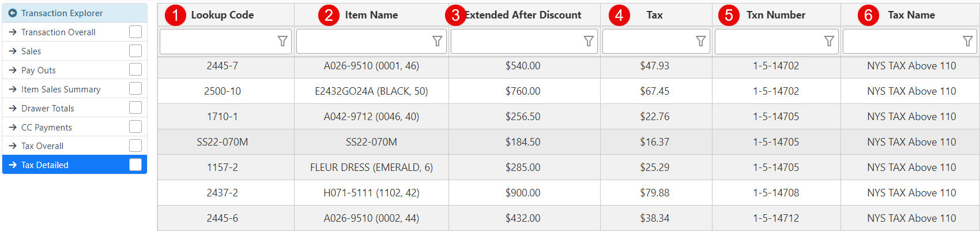
Task: Click the Item Name filter text field
Action: [x=363, y=42]
